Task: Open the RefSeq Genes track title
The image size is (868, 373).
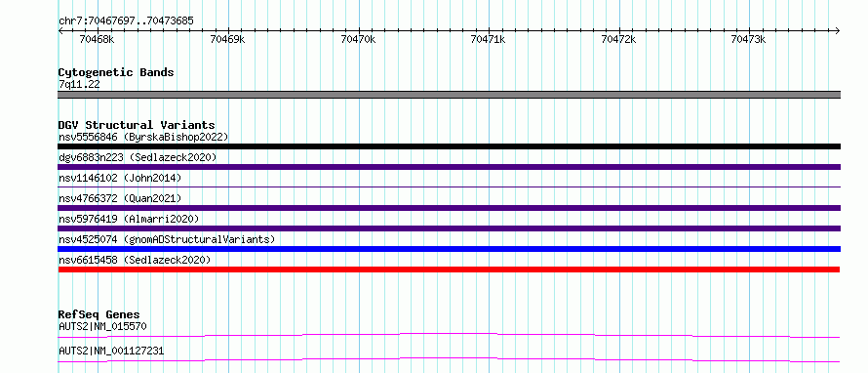Action: coord(99,314)
